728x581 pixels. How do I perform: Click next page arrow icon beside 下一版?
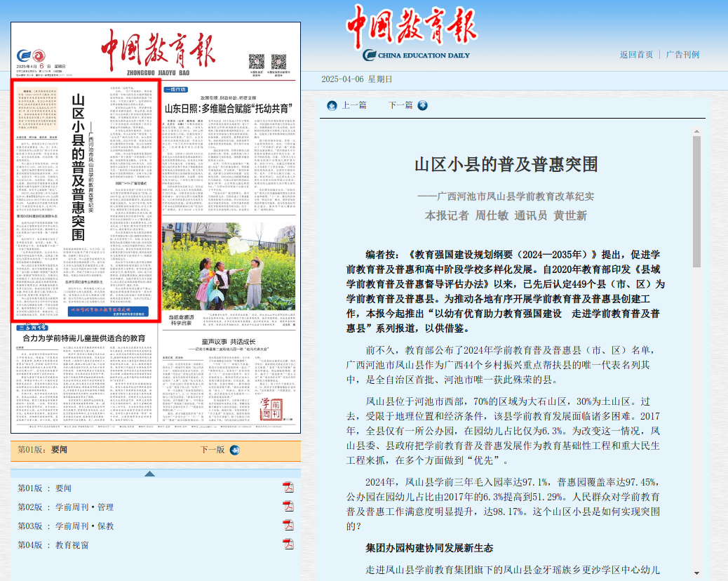click(x=234, y=450)
